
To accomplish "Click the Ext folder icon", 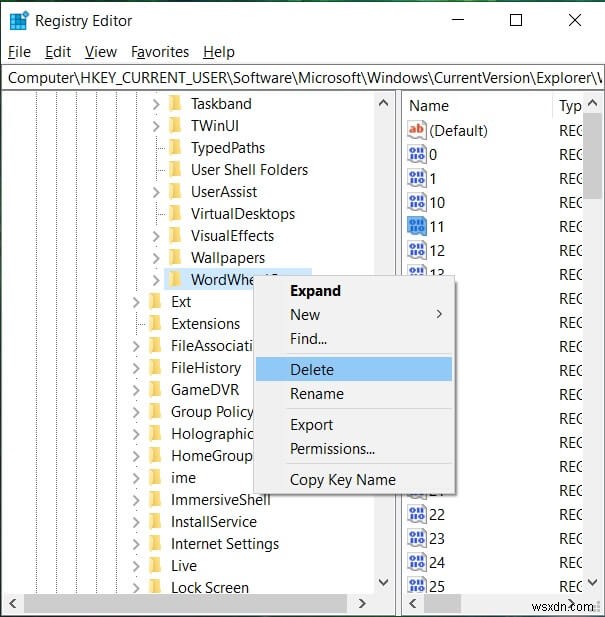I will tap(155, 302).
